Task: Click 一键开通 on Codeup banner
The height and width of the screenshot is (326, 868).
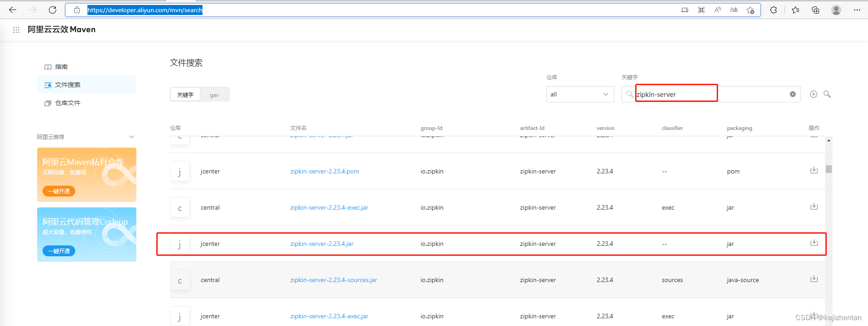Action: [x=59, y=251]
